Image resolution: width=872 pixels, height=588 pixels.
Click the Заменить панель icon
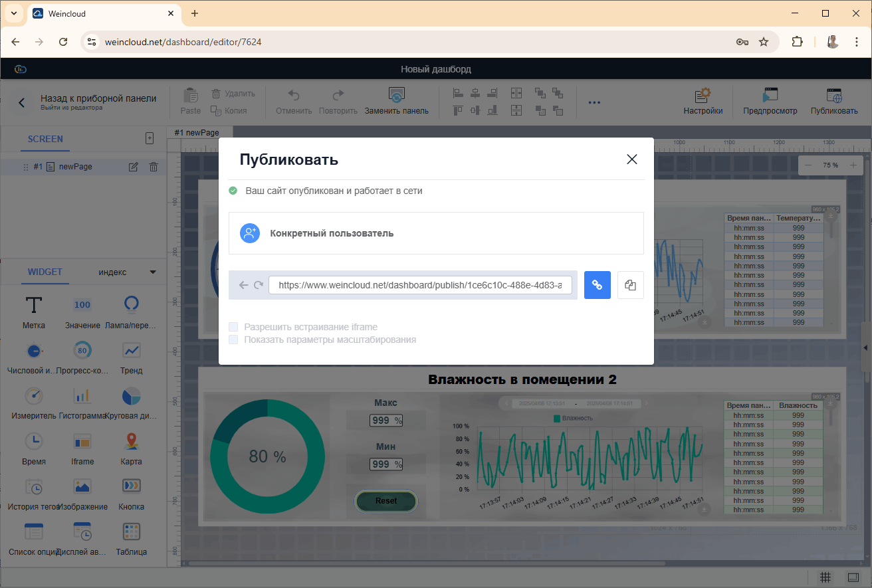point(396,96)
